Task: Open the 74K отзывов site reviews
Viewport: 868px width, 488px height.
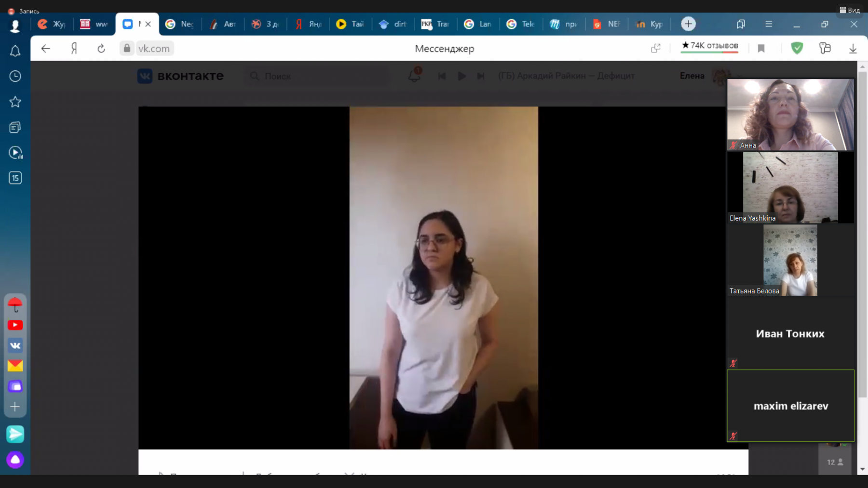Action: (x=709, y=46)
